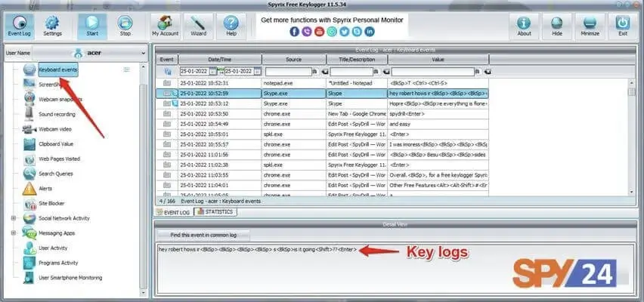Select Webcam video in the sidebar
This screenshot has height=302, width=644.
[55, 129]
